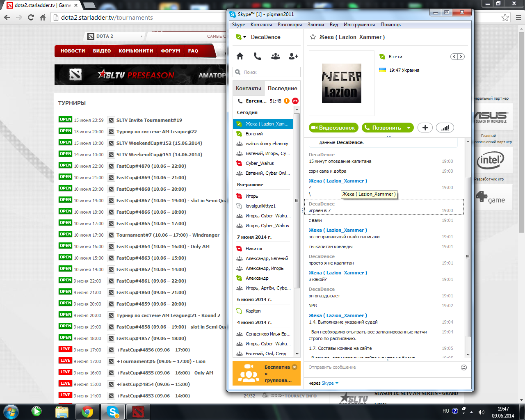Call the contact with Позвонить button
The width and height of the screenshot is (525, 420).
tap(383, 128)
